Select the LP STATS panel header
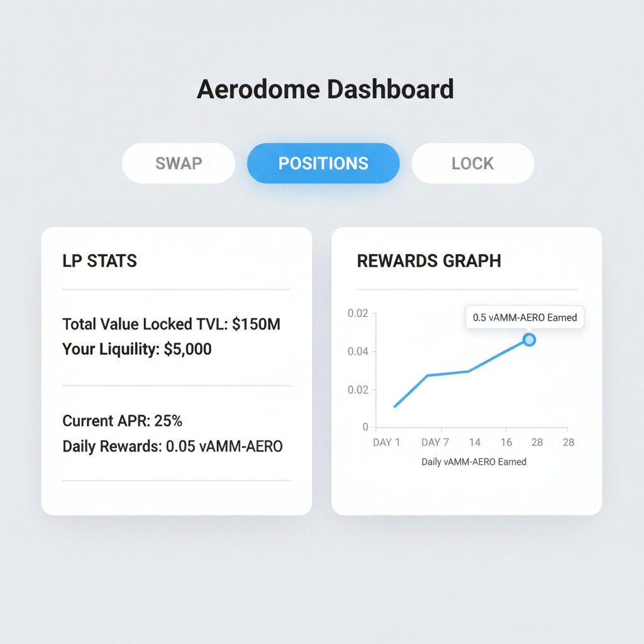This screenshot has width=644, height=644. point(101,260)
